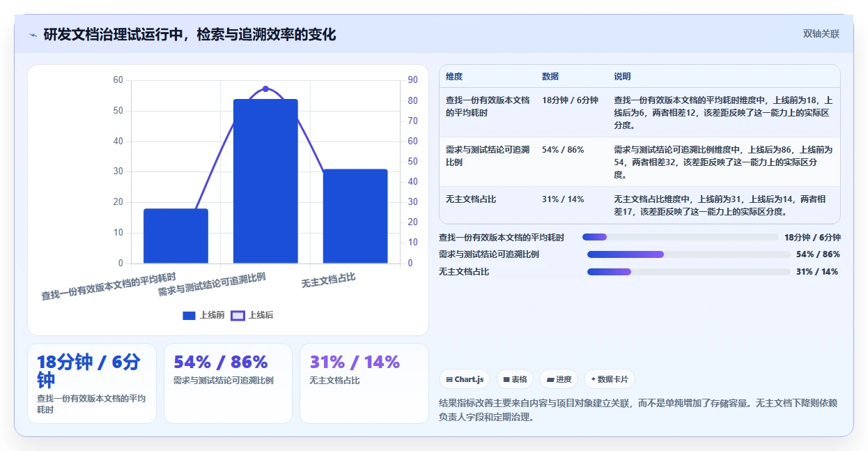868x451 pixels.
Task: Click the line chart peak data point
Action: pyautogui.click(x=265, y=89)
